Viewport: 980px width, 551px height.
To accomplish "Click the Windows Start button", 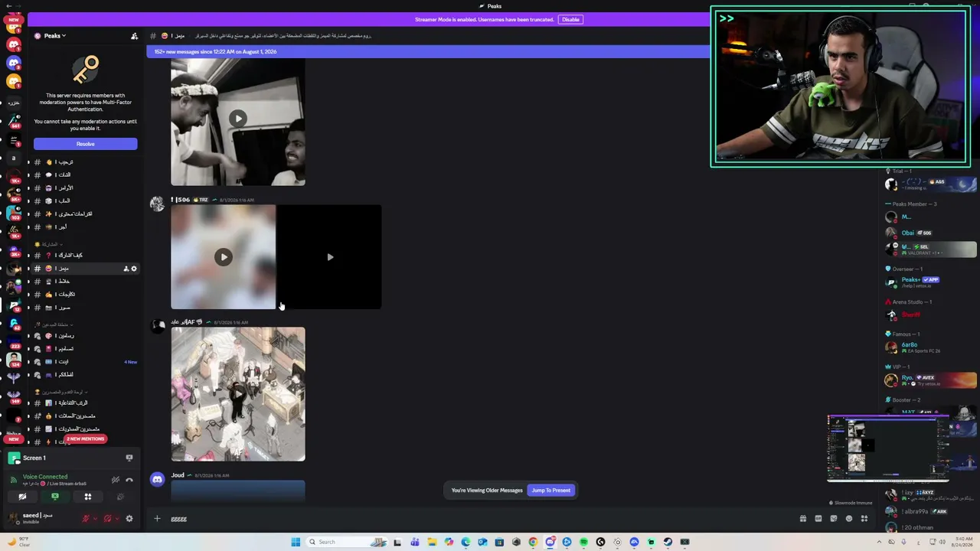I will click(296, 542).
